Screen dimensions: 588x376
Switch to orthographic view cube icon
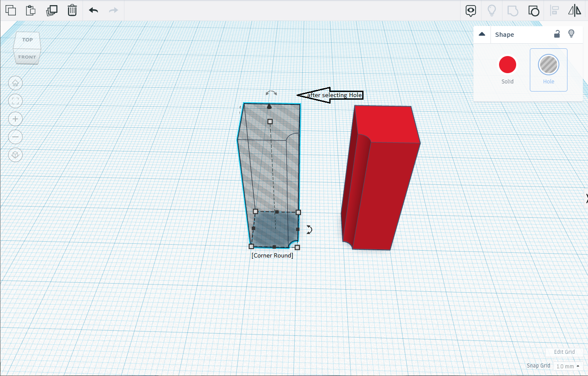coord(15,155)
